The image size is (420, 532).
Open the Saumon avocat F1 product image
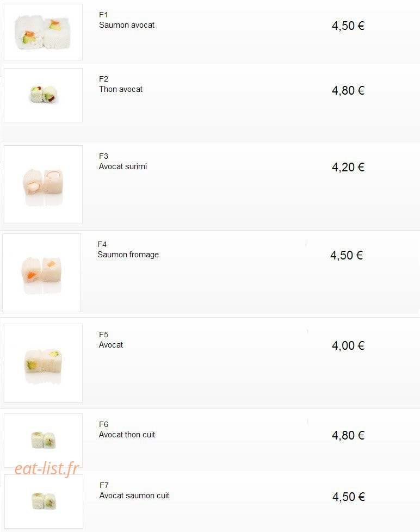[x=43, y=32]
